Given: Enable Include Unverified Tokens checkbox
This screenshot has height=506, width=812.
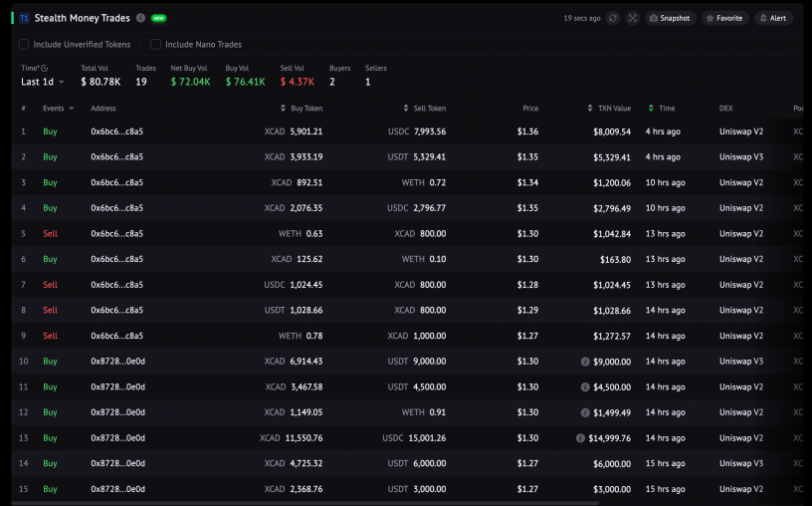Looking at the screenshot, I should 24,45.
